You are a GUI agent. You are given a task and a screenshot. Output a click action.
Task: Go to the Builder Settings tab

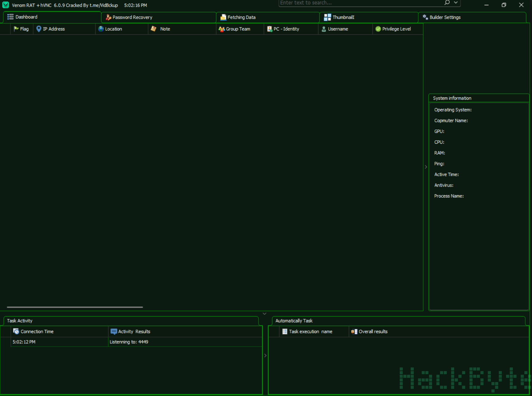coord(472,17)
